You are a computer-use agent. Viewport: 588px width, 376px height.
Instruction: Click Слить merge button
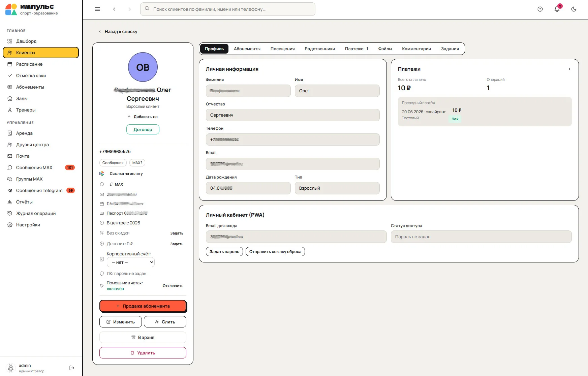point(165,322)
